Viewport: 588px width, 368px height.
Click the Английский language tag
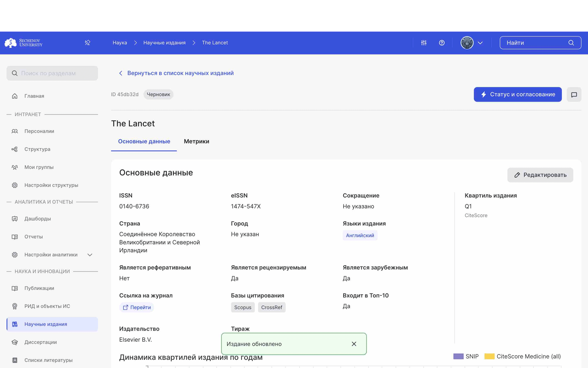tap(360, 235)
